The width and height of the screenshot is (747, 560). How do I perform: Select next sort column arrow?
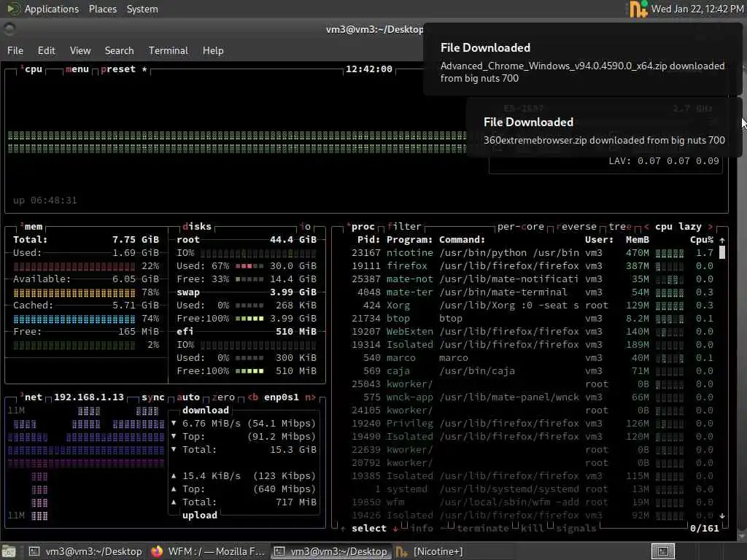click(x=711, y=226)
